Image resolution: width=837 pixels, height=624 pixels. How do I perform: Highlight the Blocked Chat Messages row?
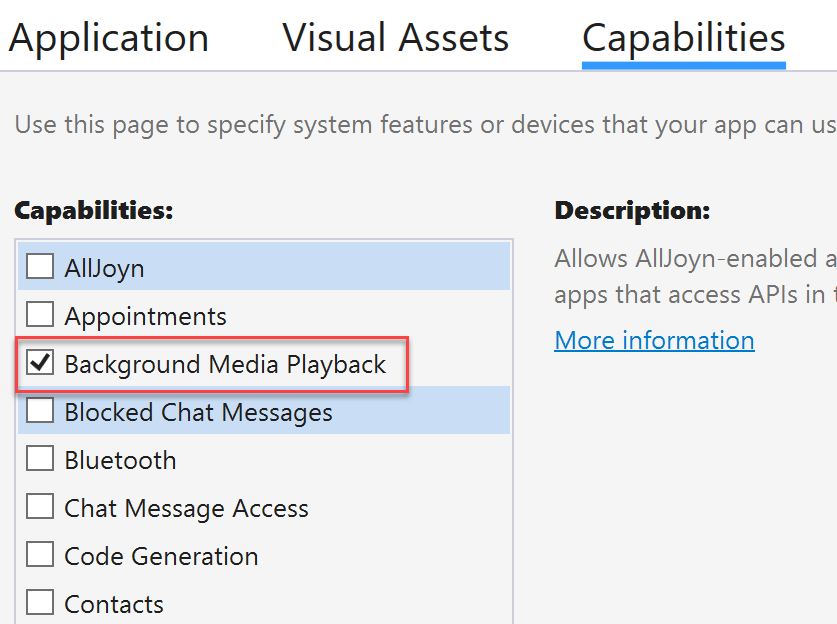pos(264,410)
